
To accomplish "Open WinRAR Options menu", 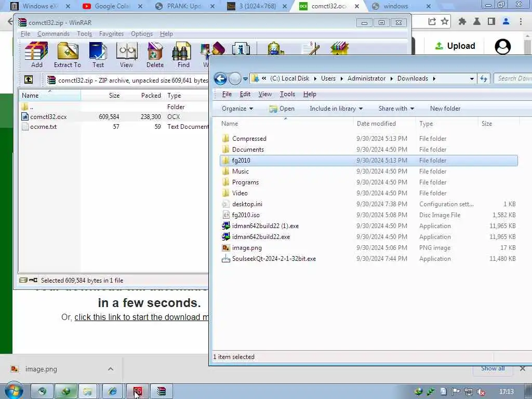I will (x=142, y=34).
